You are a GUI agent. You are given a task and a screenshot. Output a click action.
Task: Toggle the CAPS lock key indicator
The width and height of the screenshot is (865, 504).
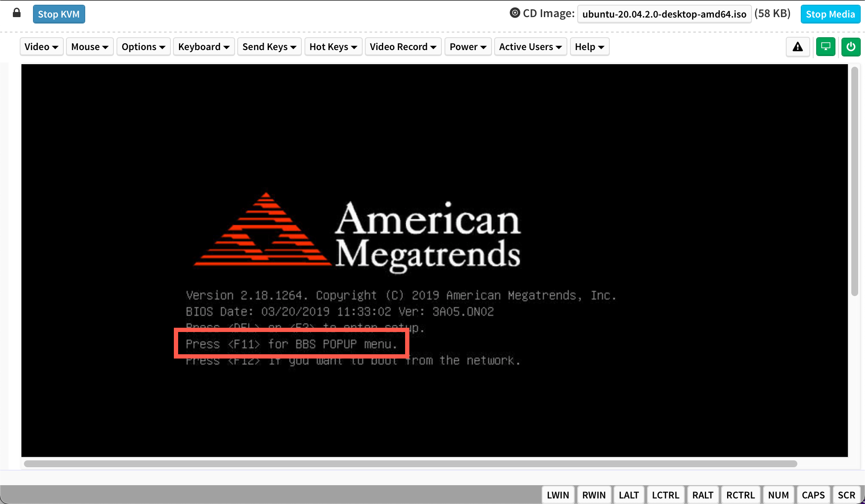coord(813,495)
